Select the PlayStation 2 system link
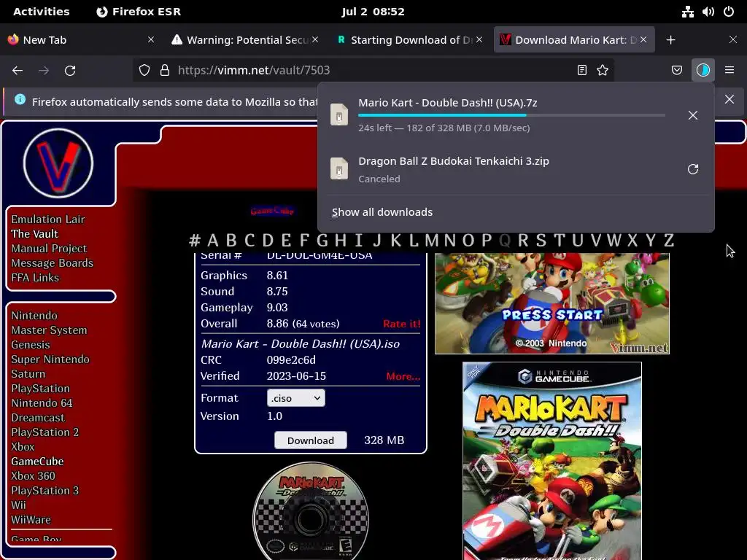The image size is (747, 560). pyautogui.click(x=45, y=432)
